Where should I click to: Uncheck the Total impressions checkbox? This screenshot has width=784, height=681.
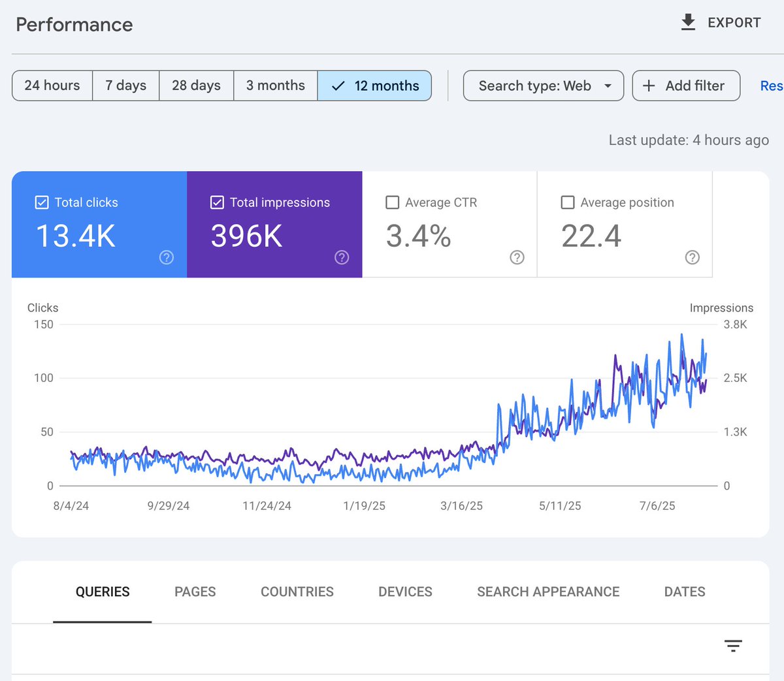click(217, 202)
